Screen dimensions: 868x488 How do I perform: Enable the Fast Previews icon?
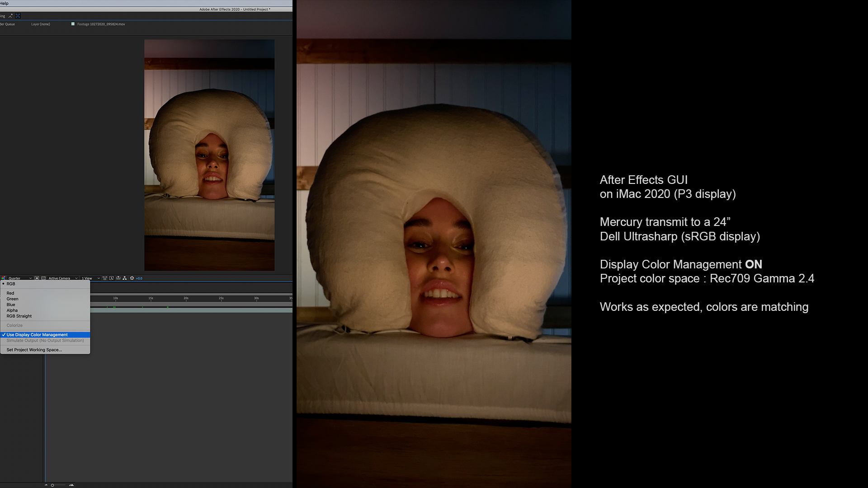pyautogui.click(x=112, y=278)
